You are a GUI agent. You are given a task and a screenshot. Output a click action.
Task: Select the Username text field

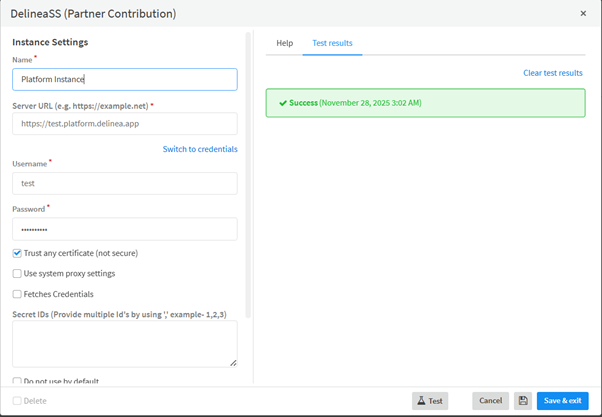click(125, 183)
